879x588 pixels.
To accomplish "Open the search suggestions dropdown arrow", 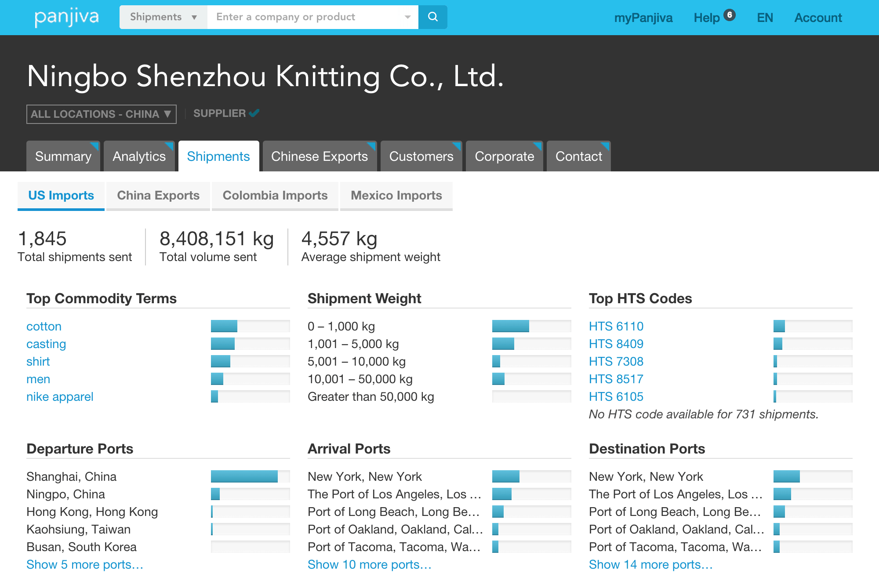I will tap(407, 17).
